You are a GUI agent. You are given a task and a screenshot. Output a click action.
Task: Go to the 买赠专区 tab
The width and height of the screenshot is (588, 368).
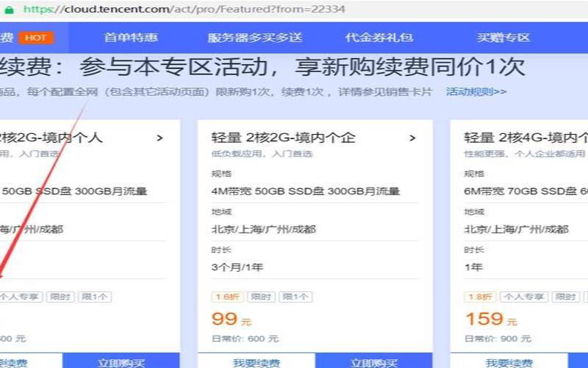503,38
